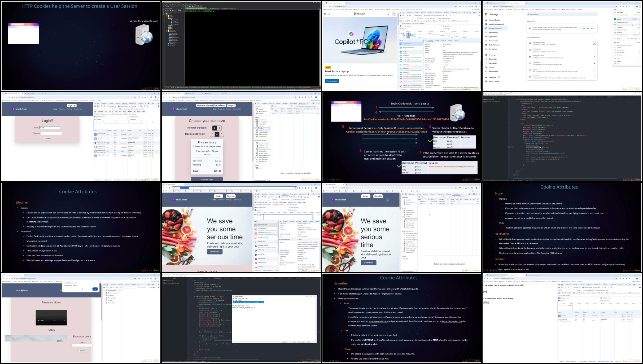Expand the Site settings row in Settings
Screen dimensions: 643x364
[x=594, y=77]
